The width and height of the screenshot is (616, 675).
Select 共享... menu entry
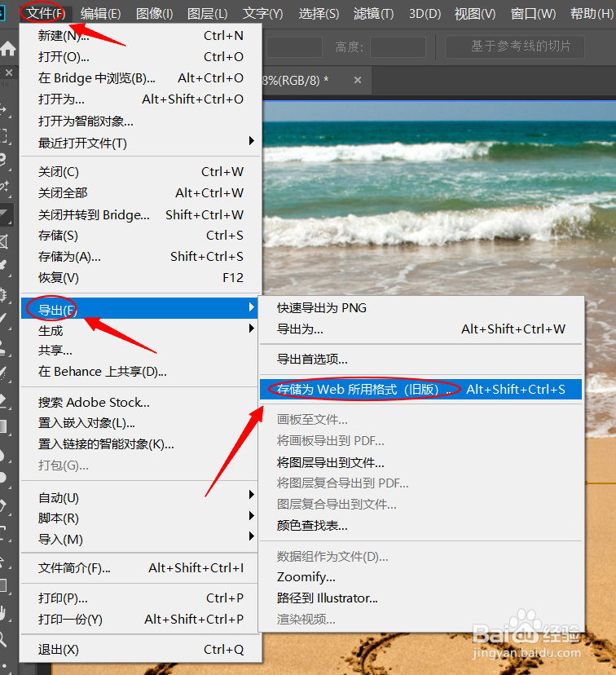click(x=141, y=351)
